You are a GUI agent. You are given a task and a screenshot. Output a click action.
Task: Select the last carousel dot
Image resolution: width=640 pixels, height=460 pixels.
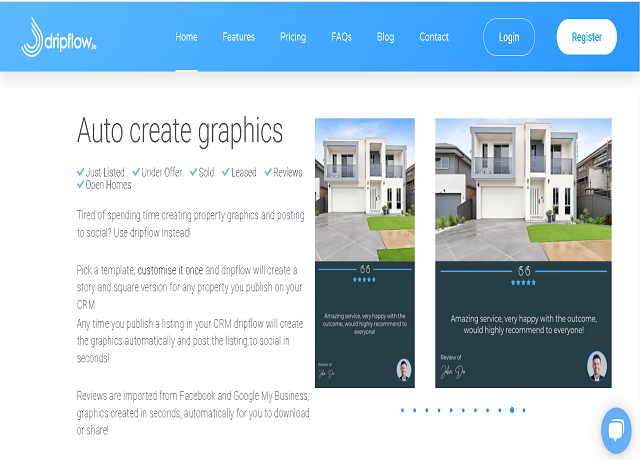coord(524,410)
